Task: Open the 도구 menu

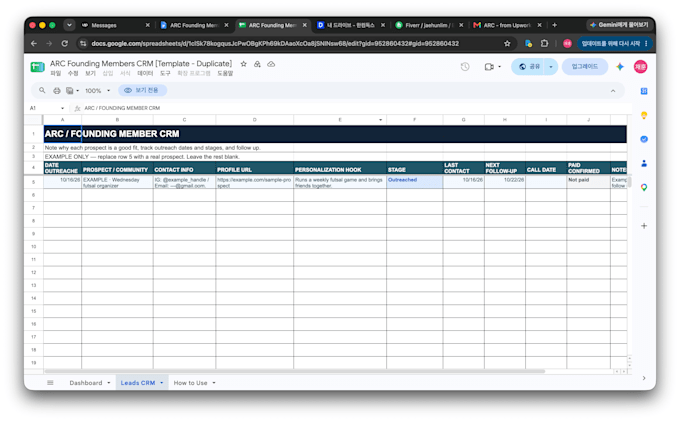Action: pyautogui.click(x=165, y=73)
